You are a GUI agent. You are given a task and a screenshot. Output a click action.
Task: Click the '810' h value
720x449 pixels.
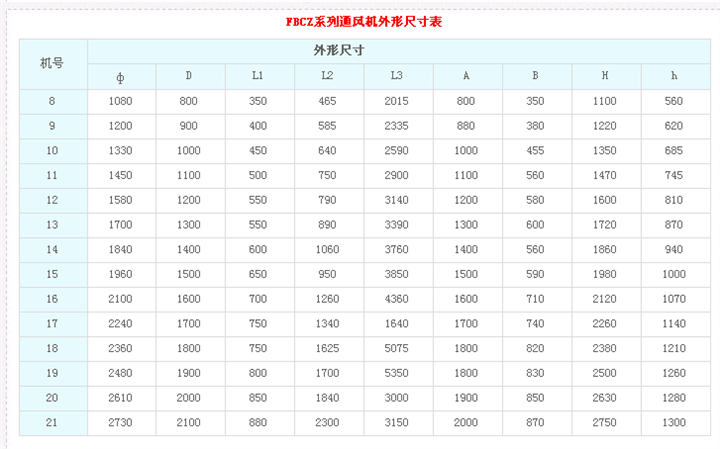[x=674, y=200]
